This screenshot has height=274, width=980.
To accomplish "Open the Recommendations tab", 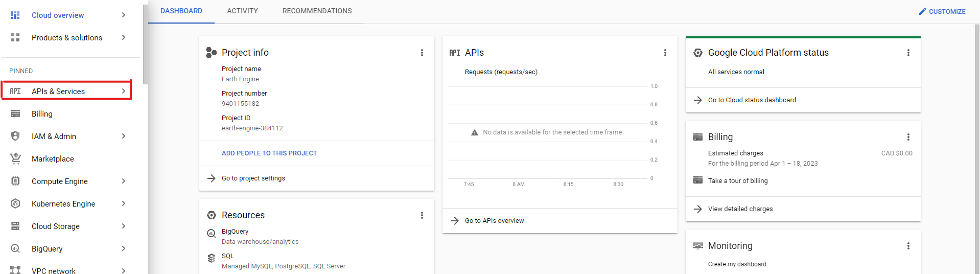I will pyautogui.click(x=317, y=11).
